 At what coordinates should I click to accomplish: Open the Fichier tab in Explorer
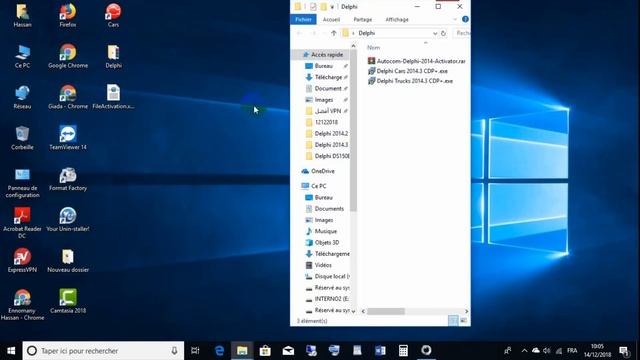[x=303, y=19]
